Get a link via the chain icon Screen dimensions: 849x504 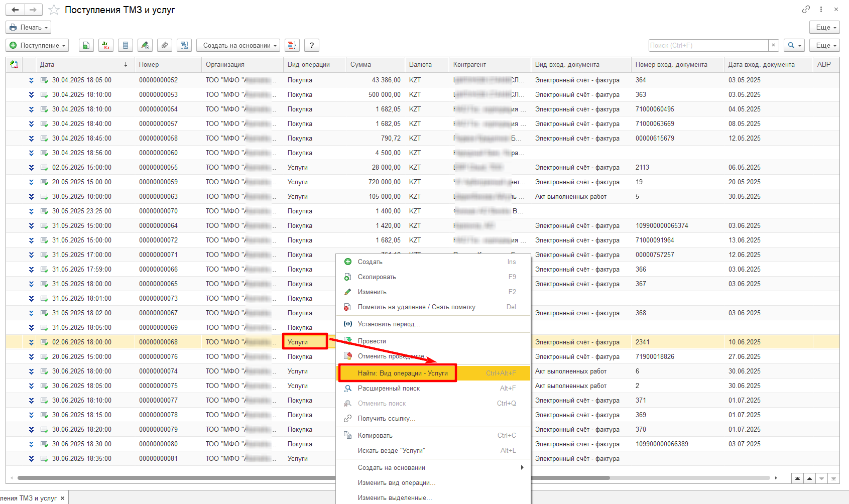tap(806, 10)
